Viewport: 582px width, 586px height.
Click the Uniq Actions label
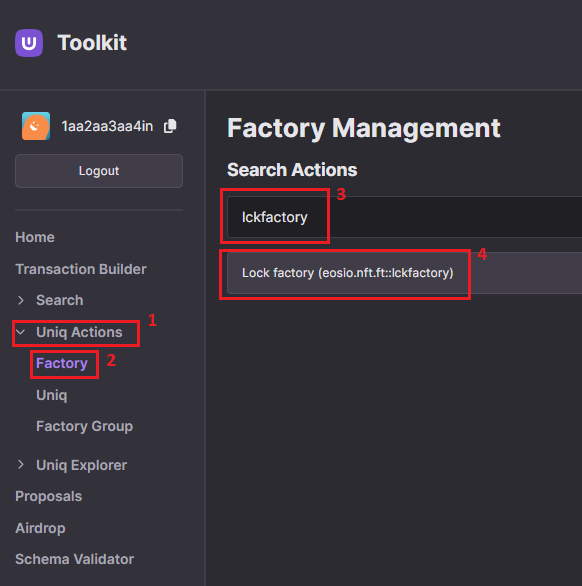click(x=79, y=332)
